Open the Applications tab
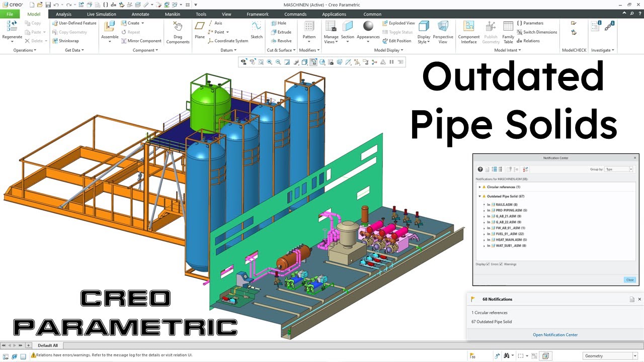The height and width of the screenshot is (362, 644). pyautogui.click(x=334, y=14)
